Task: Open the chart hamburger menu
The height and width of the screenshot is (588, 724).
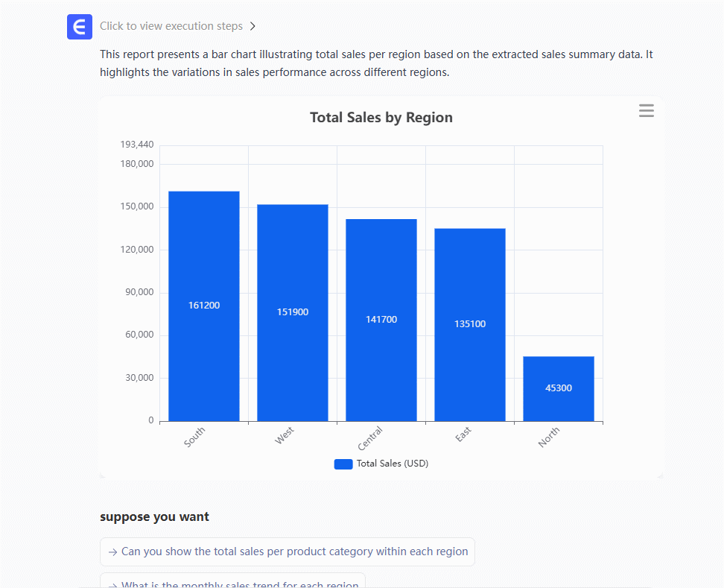Action: point(646,111)
